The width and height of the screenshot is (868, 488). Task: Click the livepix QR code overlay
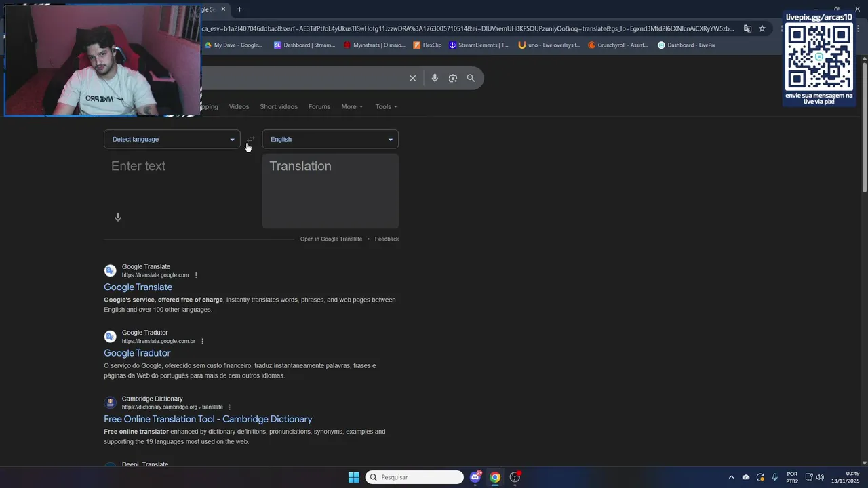(818, 58)
